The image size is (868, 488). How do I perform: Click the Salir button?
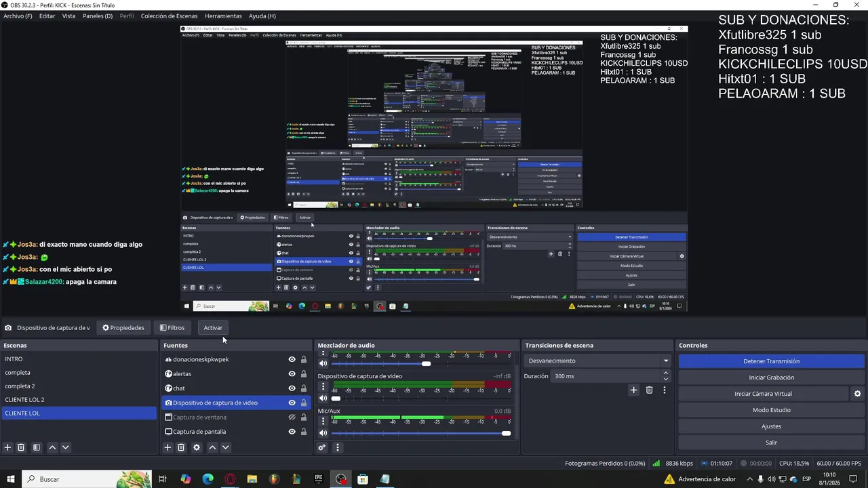pos(772,443)
